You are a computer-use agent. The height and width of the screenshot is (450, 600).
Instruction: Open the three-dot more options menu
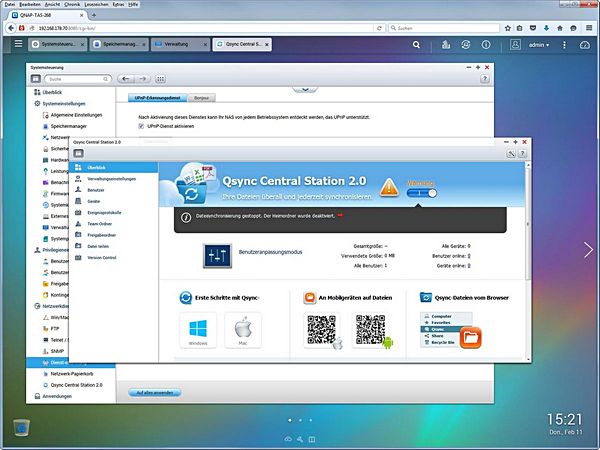pyautogui.click(x=564, y=45)
